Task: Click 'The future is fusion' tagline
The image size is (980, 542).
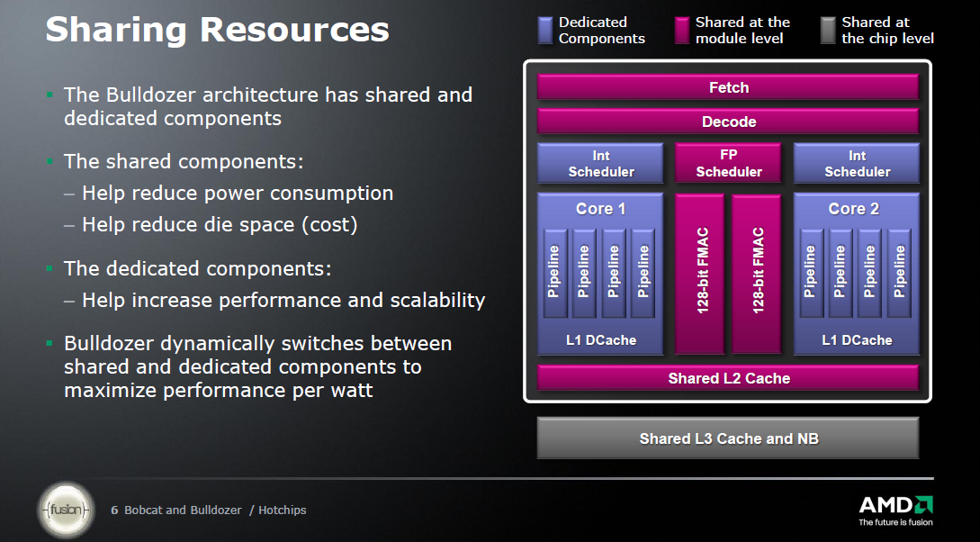Action: pyautogui.click(x=895, y=522)
